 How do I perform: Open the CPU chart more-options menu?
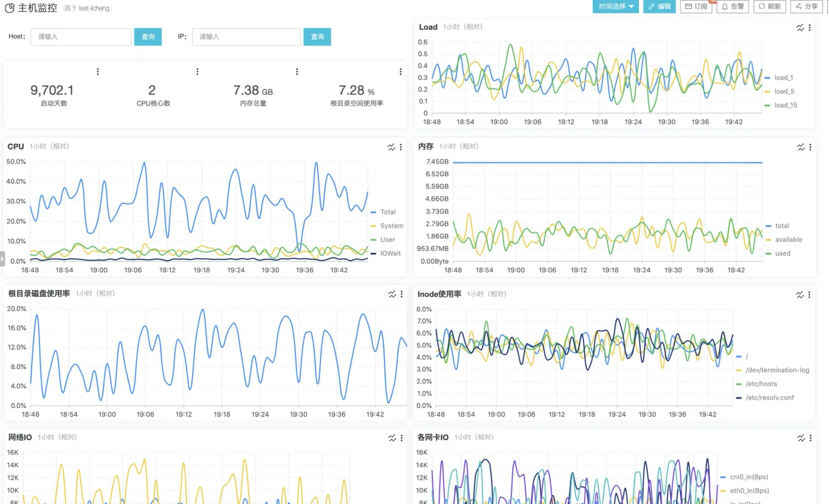tap(401, 147)
